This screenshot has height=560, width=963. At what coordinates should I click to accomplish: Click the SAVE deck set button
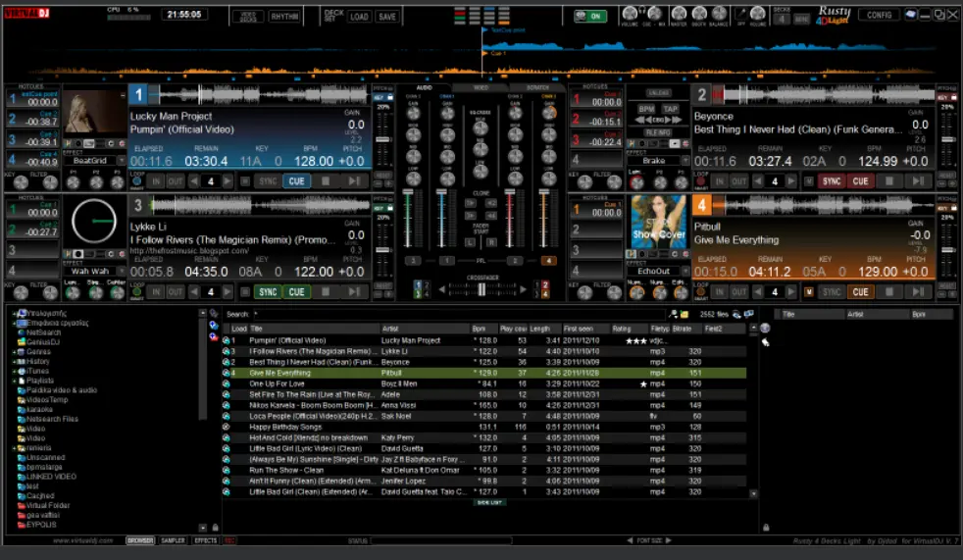coord(386,17)
